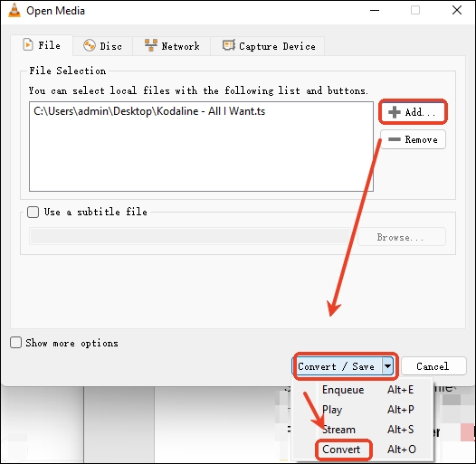Click the Remove button
476x464 pixels.
(413, 139)
